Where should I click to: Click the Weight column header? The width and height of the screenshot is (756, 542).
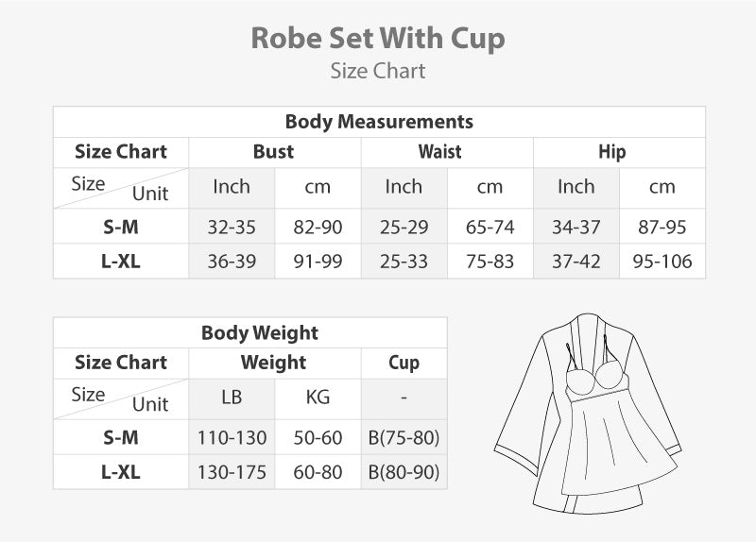(x=274, y=363)
